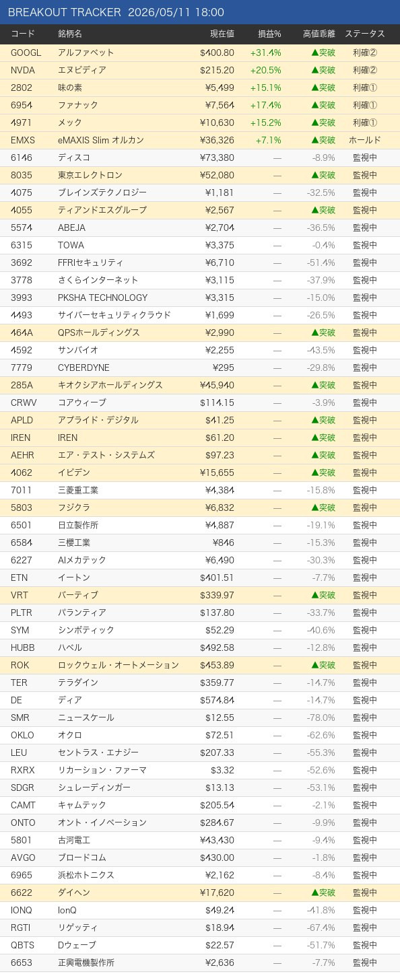Image resolution: width=400 pixels, height=980 pixels.
Task: Click -67.4% value for リゲッティ
Action: pos(321,928)
